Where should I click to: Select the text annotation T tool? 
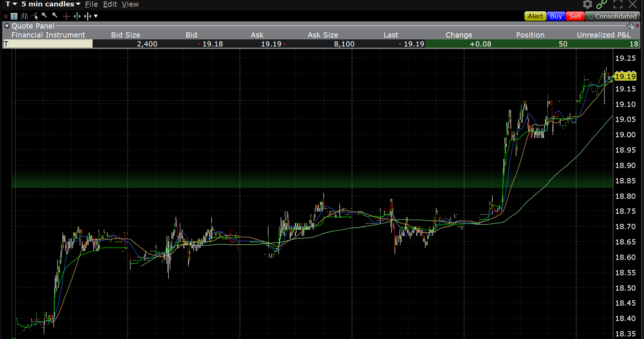(14, 17)
